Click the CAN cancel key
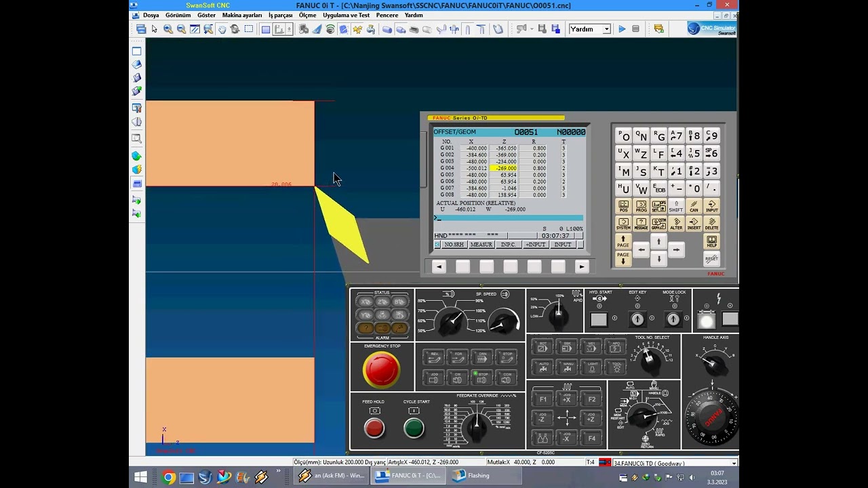The image size is (868, 488). 694,206
